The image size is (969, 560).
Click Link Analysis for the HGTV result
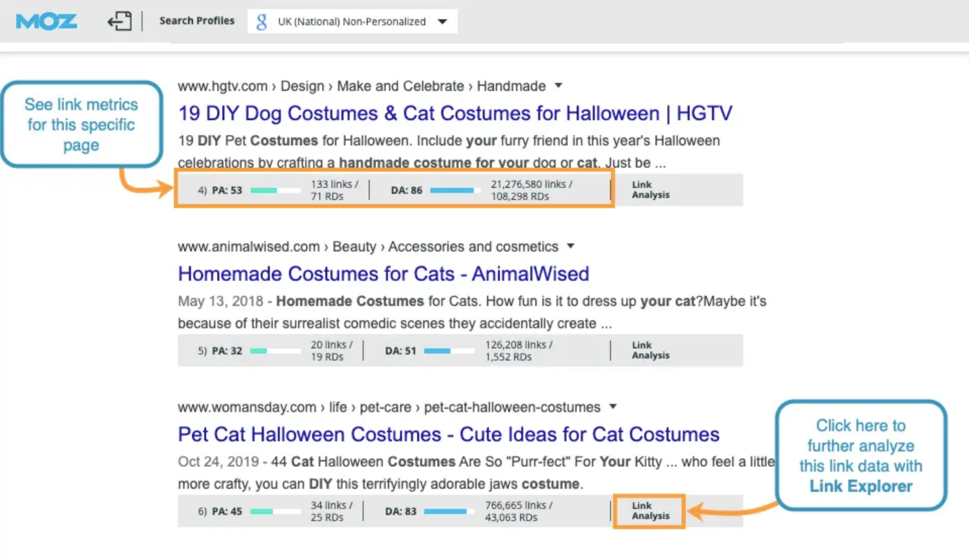click(x=650, y=190)
